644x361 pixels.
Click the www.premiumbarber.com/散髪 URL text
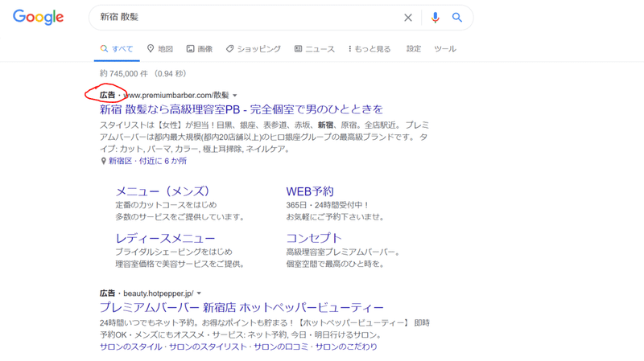pos(176,95)
